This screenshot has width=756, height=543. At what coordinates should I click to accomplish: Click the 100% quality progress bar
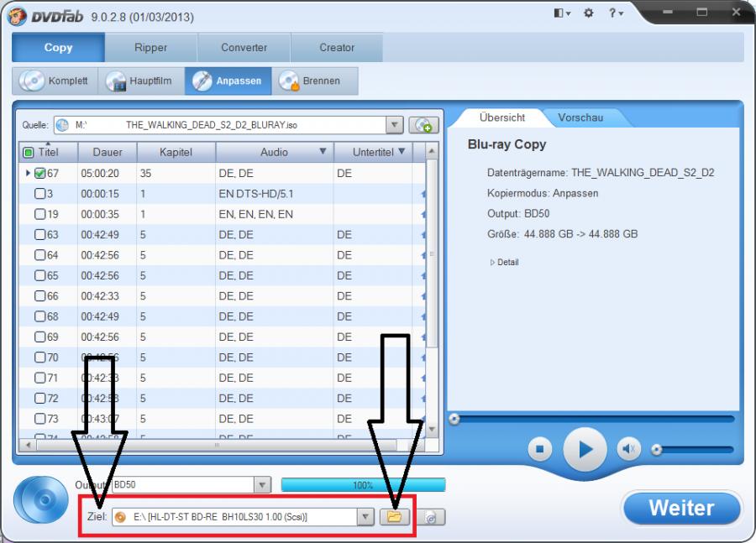click(x=363, y=485)
